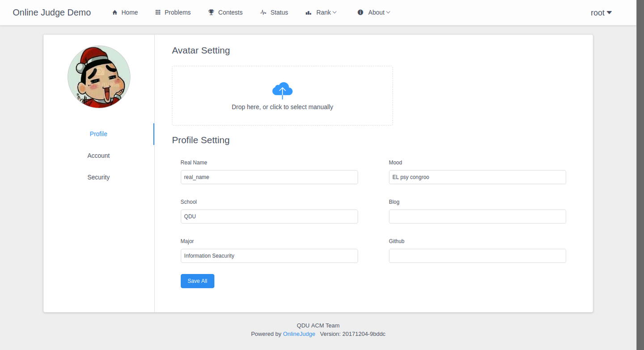Screen dimensions: 644x350
Task: Select the Blog input field
Action: click(x=477, y=216)
